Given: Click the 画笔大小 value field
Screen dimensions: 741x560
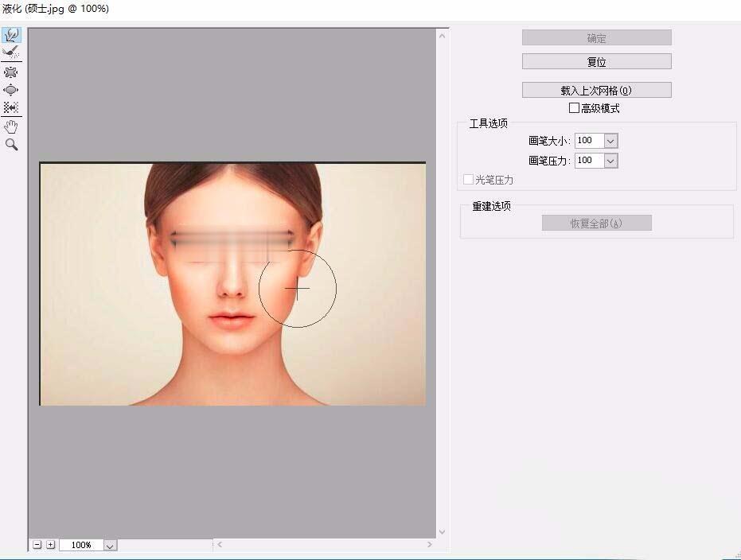Looking at the screenshot, I should click(589, 141).
